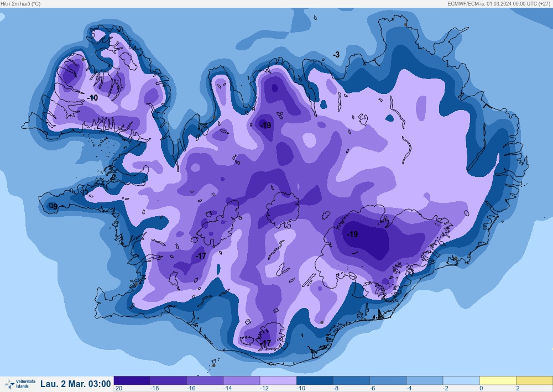Click the -17 label in west Iceland
553x392 pixels.
point(201,256)
